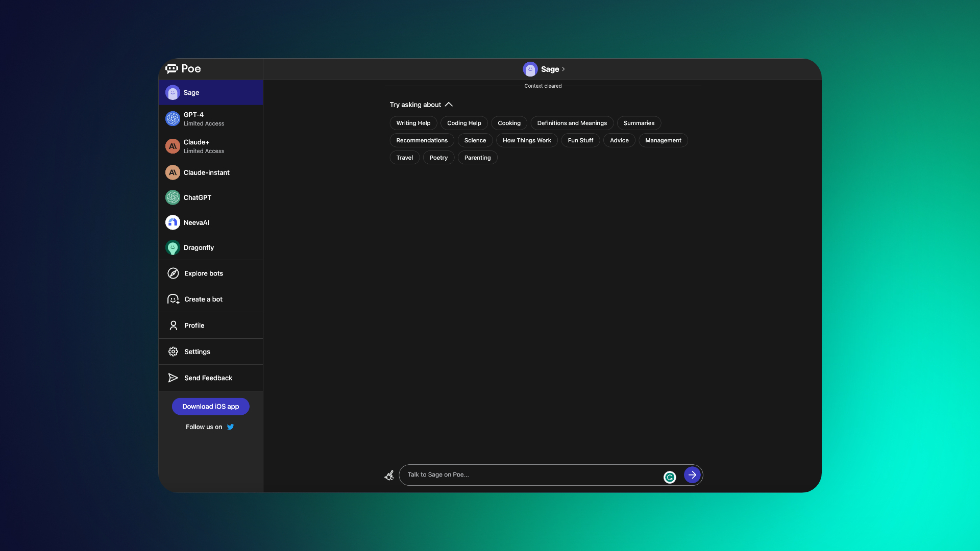Open the Profile page
This screenshot has width=980, height=551.
click(x=211, y=325)
